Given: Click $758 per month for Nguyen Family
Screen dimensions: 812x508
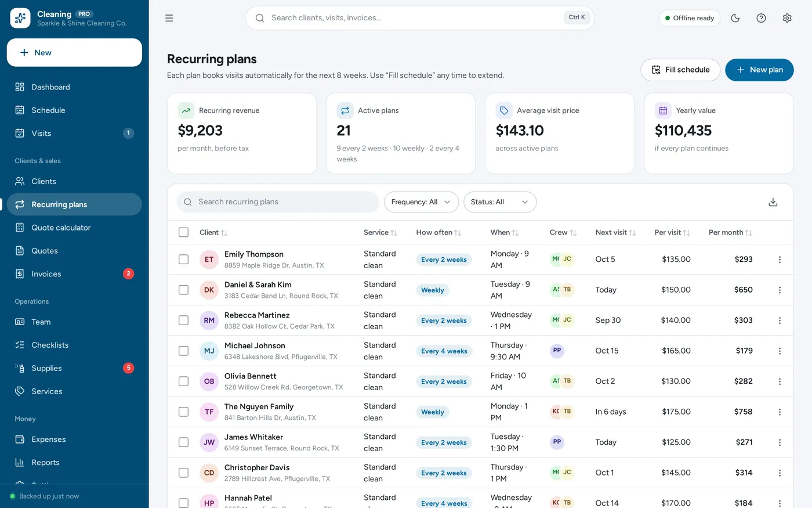Looking at the screenshot, I should coord(743,412).
